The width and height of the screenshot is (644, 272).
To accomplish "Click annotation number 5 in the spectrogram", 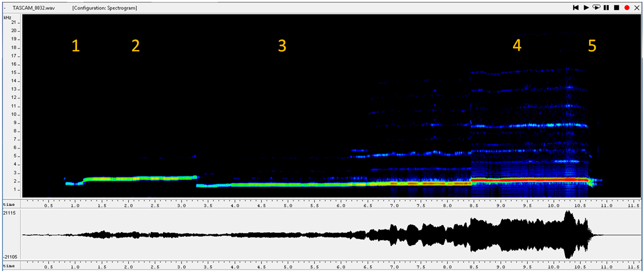I will click(592, 46).
